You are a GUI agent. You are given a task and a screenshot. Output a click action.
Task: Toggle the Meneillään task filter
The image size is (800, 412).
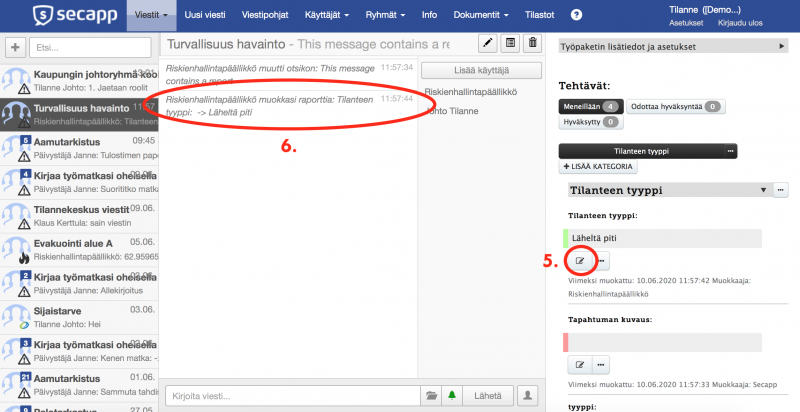point(592,106)
